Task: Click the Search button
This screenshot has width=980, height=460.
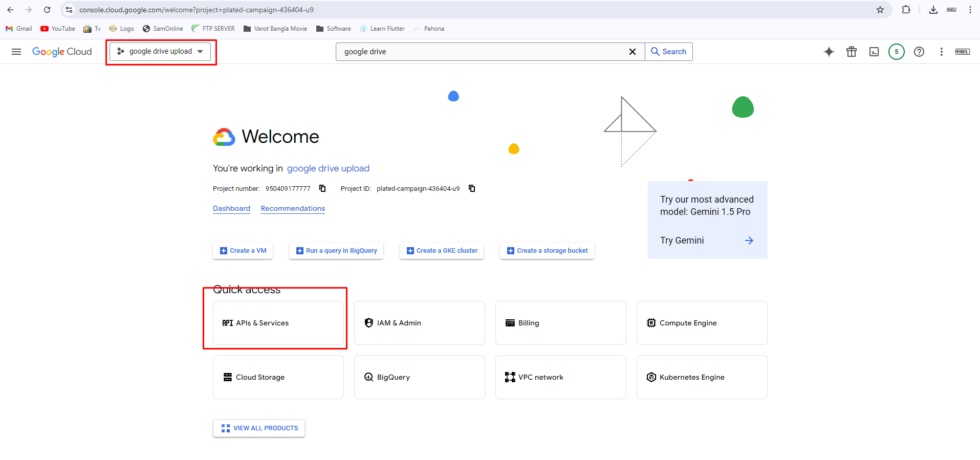Action: click(669, 52)
